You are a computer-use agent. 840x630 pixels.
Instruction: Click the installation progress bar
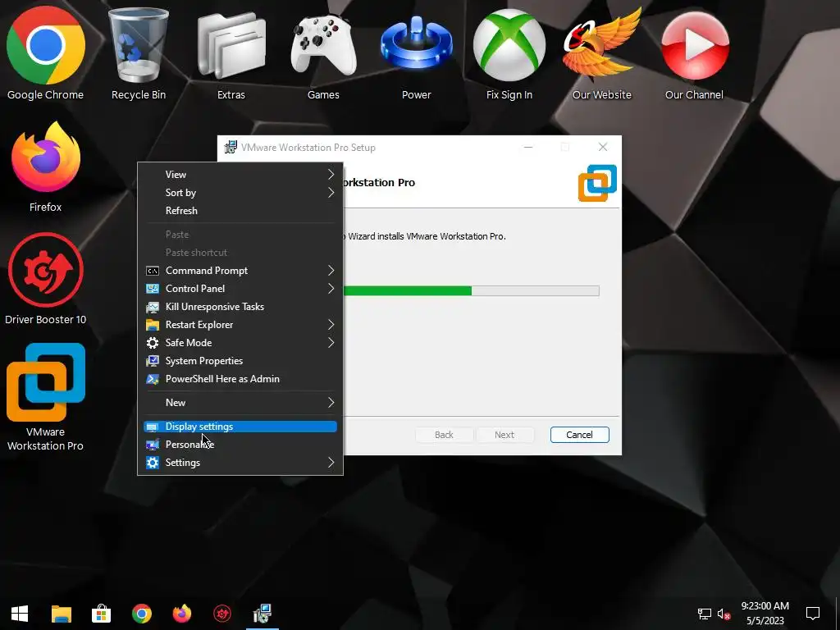472,291
